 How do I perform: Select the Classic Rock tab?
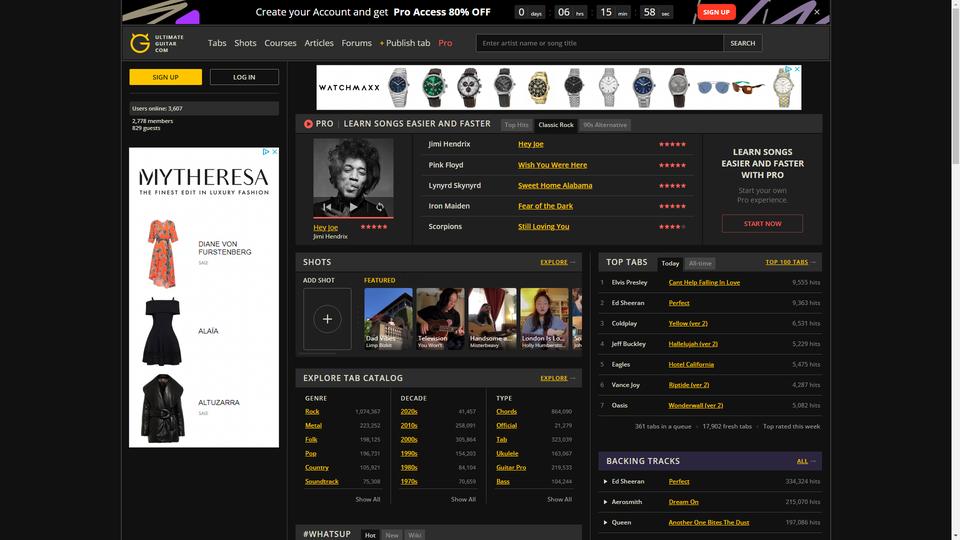(x=556, y=125)
